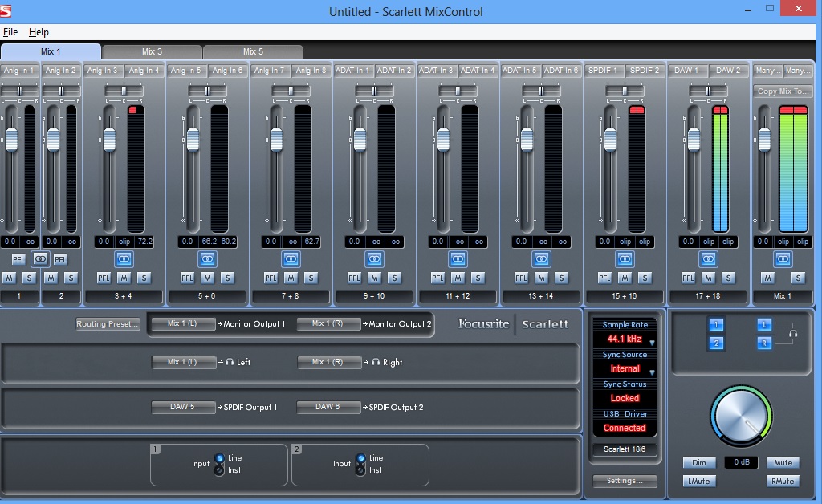Viewport: 822px width, 504px height.
Task: Solo channel 2 with its S button
Action: tap(71, 278)
